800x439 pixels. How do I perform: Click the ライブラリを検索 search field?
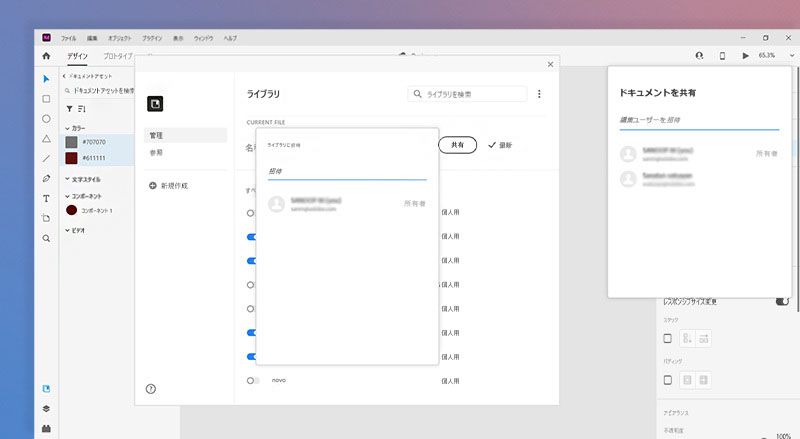pyautogui.click(x=467, y=94)
